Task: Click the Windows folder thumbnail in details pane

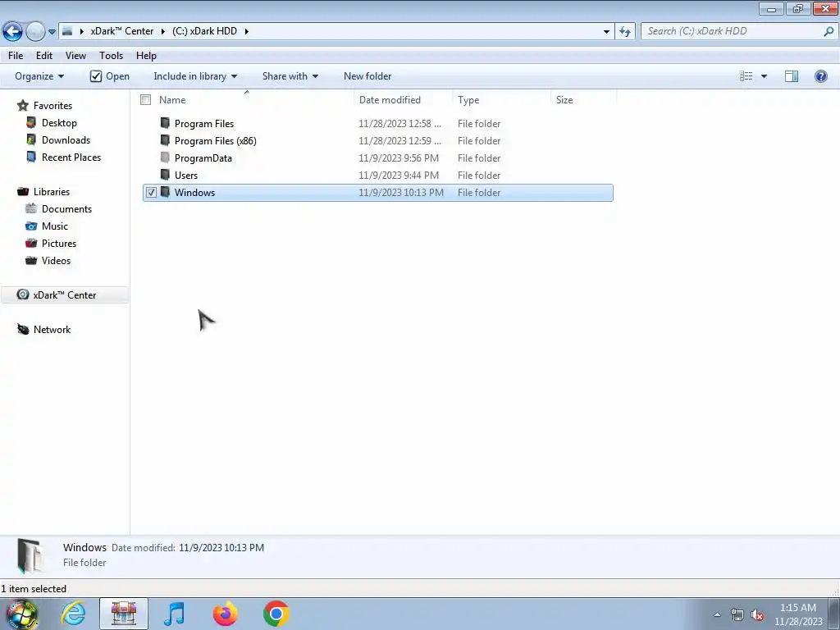Action: tap(30, 556)
